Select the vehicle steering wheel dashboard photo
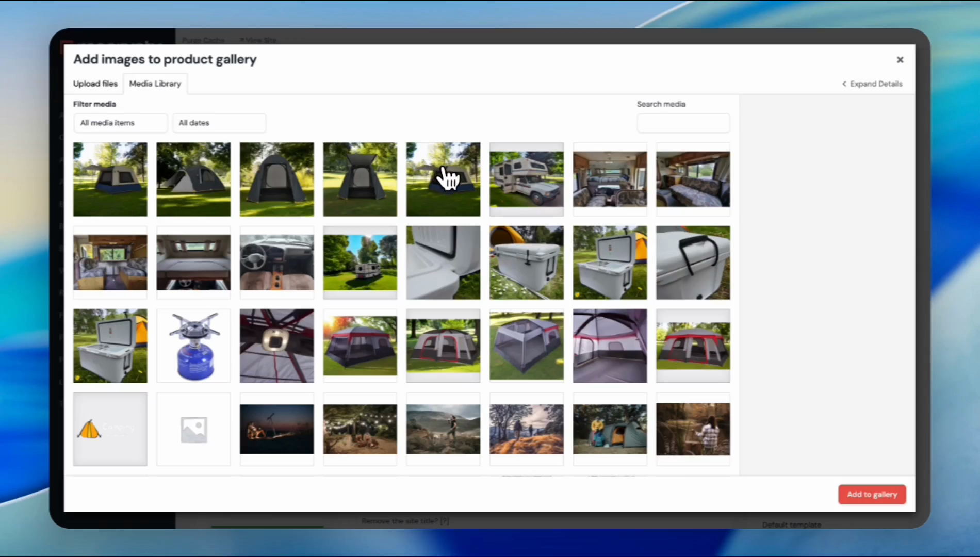980x557 pixels. point(276,263)
